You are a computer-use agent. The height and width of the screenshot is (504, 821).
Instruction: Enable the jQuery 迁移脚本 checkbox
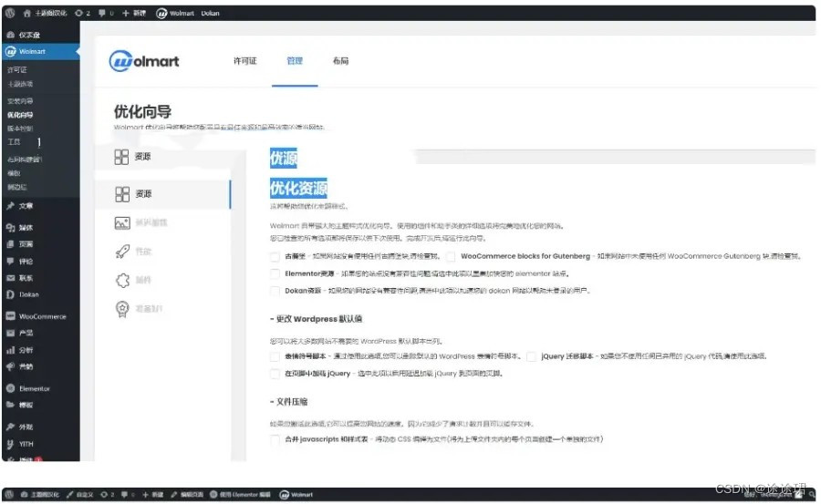[x=531, y=356]
